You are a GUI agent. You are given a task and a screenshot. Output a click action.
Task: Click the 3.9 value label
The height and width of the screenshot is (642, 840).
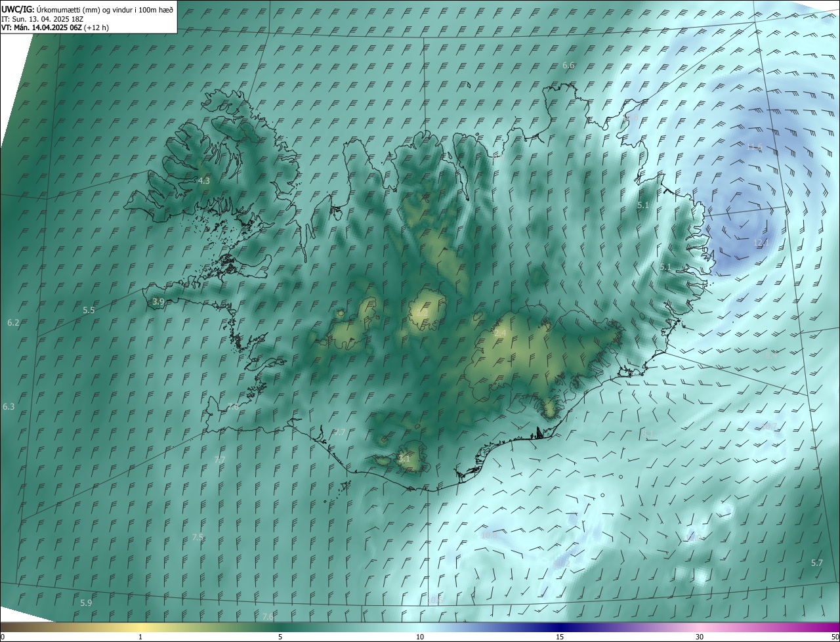(158, 302)
